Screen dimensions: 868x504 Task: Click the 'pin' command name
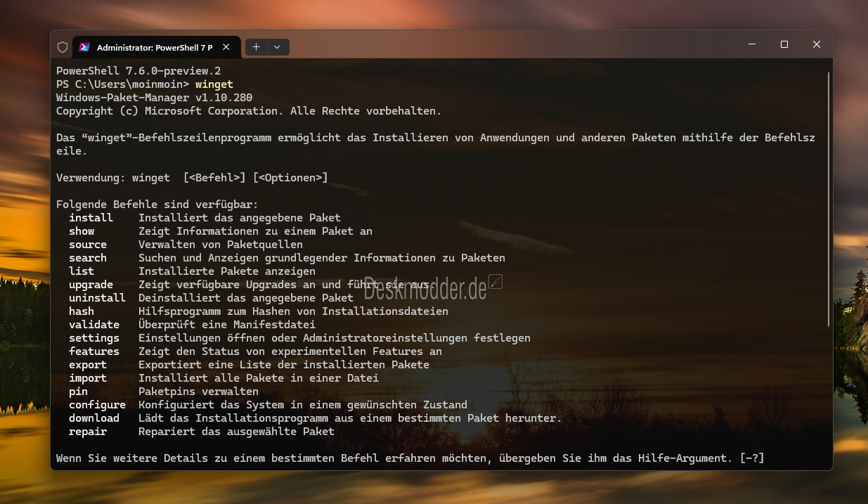click(78, 392)
